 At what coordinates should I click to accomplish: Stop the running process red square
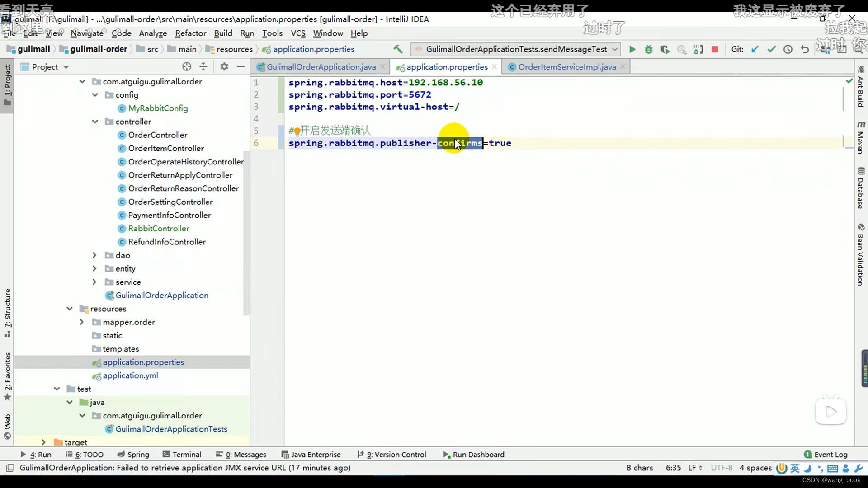pyautogui.click(x=715, y=49)
